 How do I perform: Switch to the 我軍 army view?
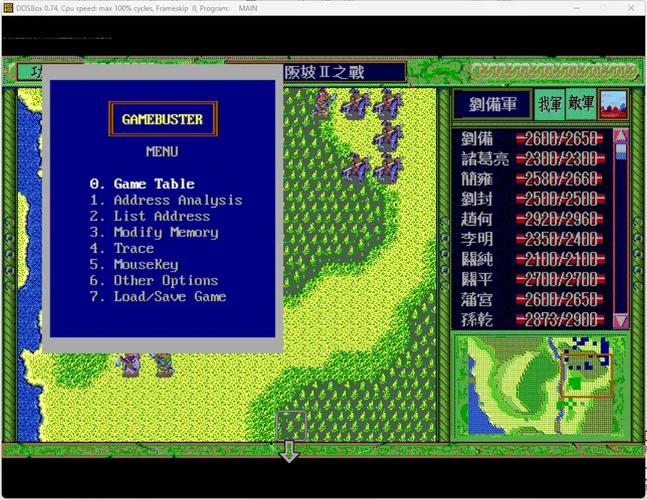coord(549,103)
